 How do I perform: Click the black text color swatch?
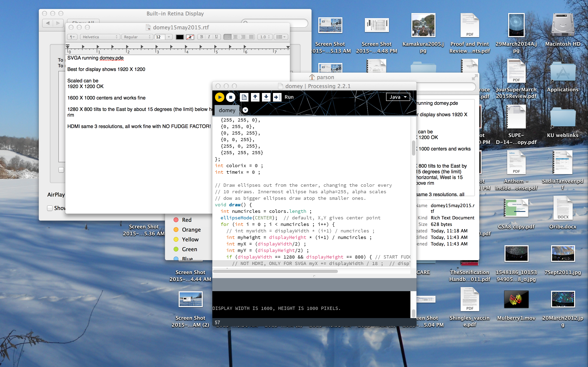[x=179, y=37]
